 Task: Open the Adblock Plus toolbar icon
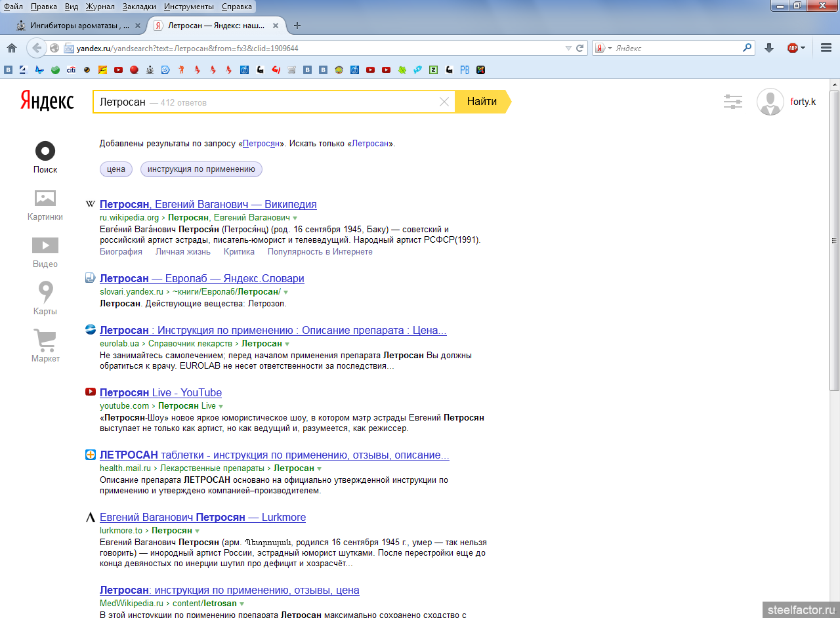tap(793, 48)
